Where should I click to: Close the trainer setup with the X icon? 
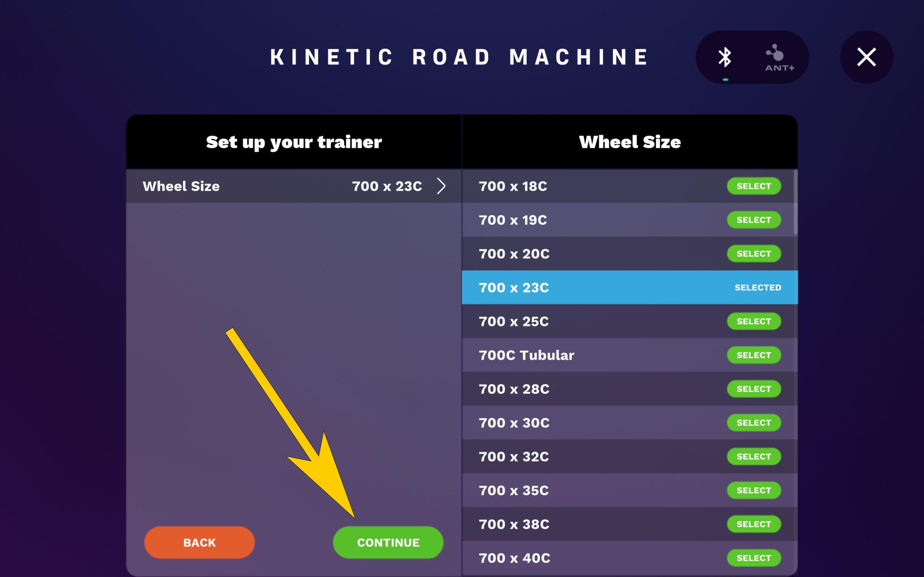(866, 57)
